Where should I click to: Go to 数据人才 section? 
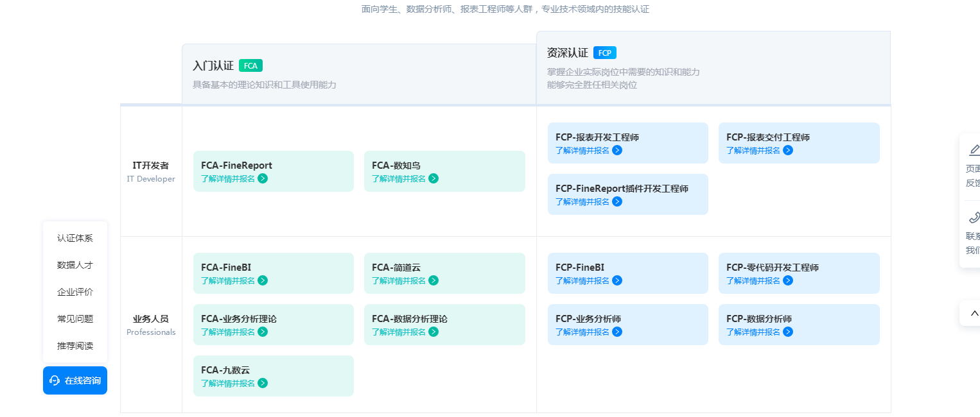75,265
